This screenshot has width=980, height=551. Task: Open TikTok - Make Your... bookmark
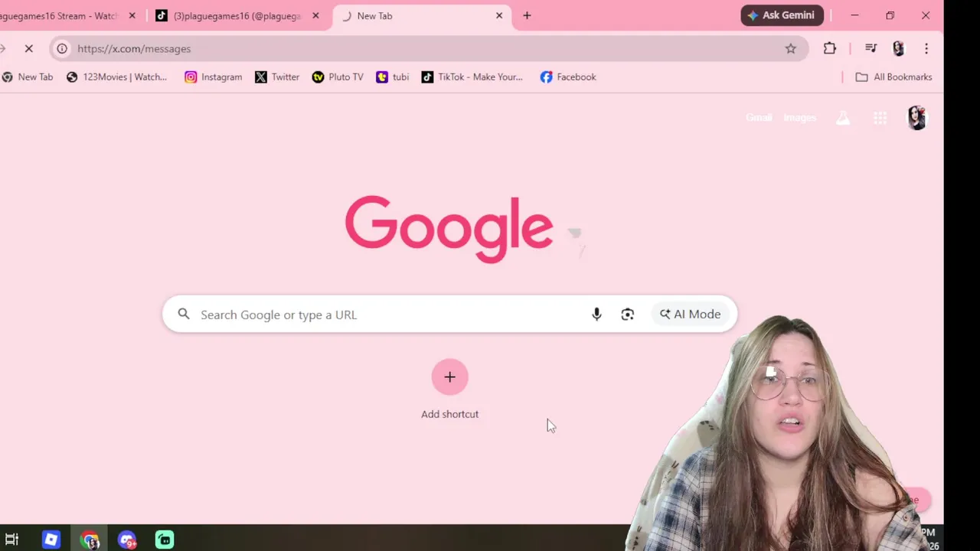pos(472,77)
